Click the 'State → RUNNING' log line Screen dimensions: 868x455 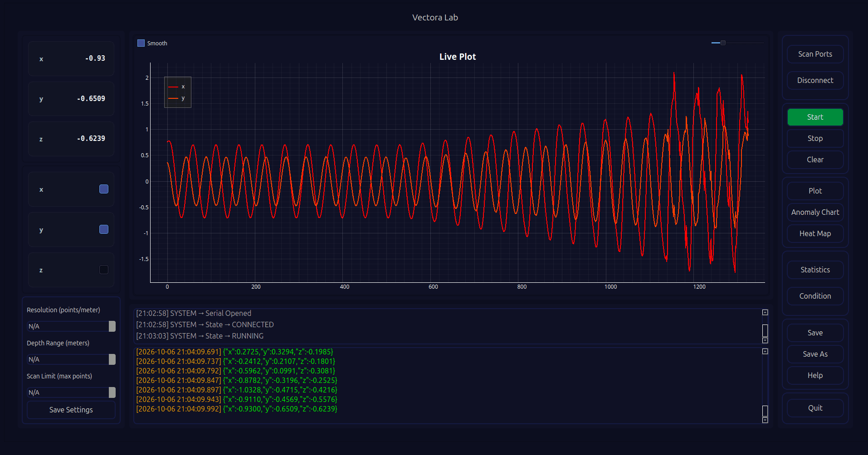coord(200,336)
